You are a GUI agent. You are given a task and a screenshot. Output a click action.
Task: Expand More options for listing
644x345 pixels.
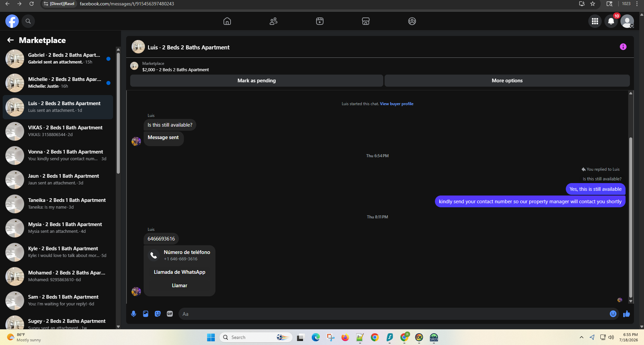[507, 81]
